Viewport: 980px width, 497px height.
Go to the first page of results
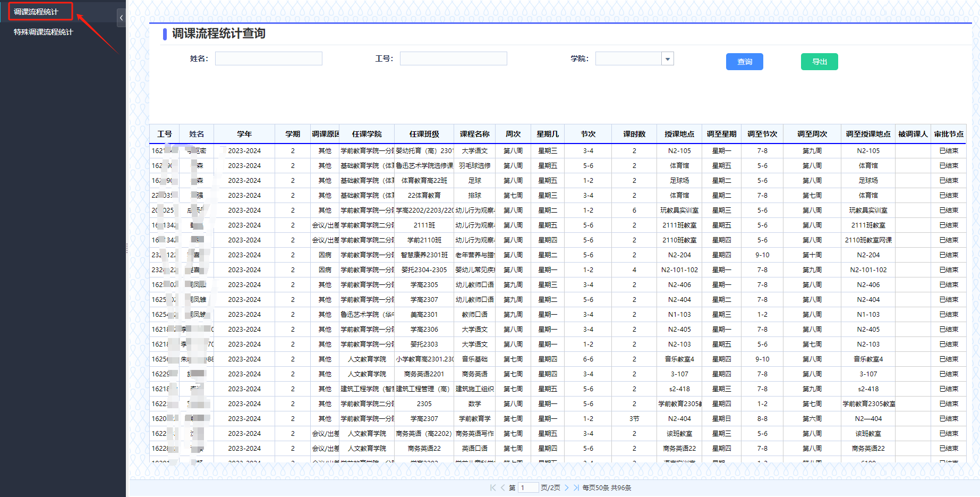point(493,487)
